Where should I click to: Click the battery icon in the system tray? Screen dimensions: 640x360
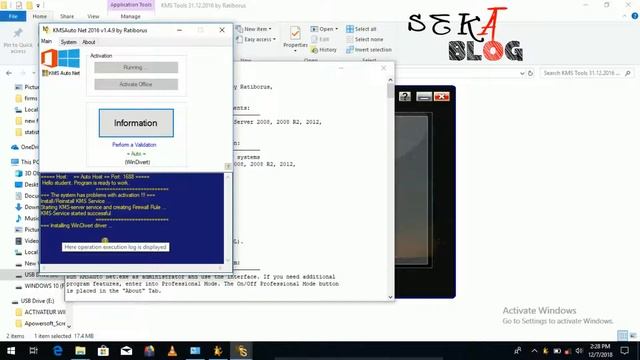point(557,351)
